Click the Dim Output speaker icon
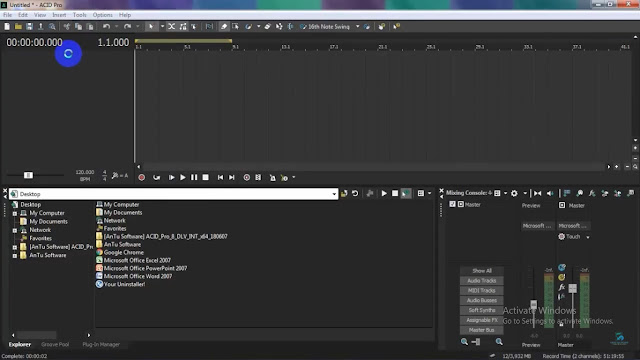 coord(550,193)
